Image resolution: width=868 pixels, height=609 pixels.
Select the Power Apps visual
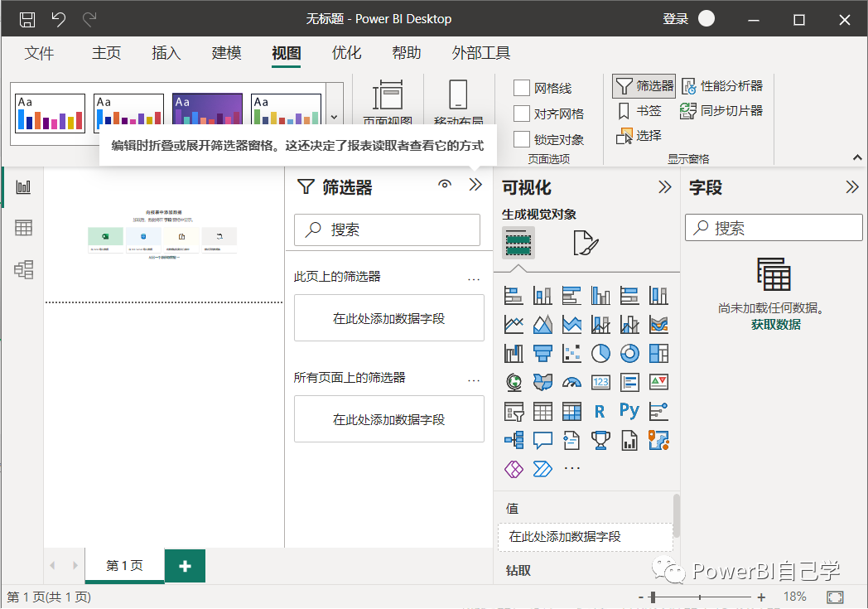coord(514,469)
